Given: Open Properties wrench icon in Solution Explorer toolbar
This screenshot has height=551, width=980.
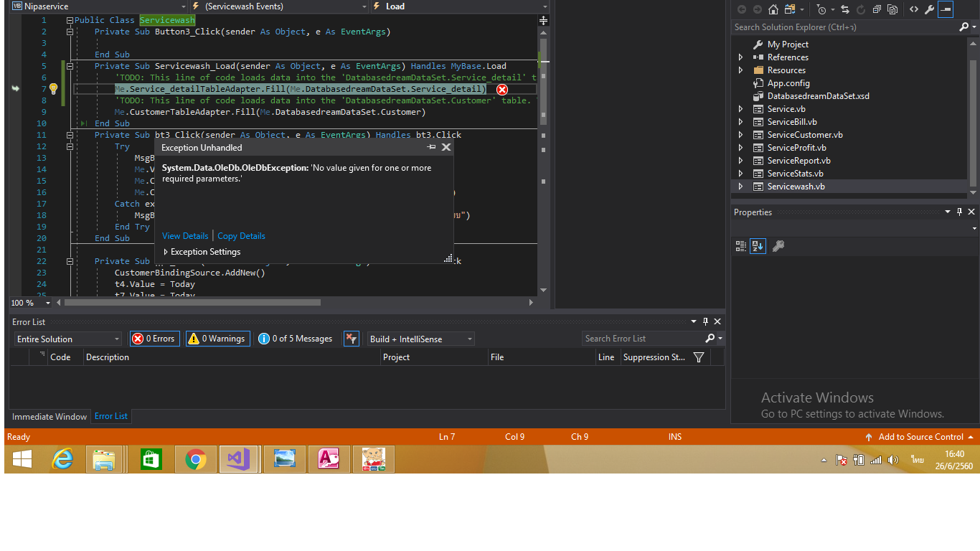Looking at the screenshot, I should [x=929, y=9].
